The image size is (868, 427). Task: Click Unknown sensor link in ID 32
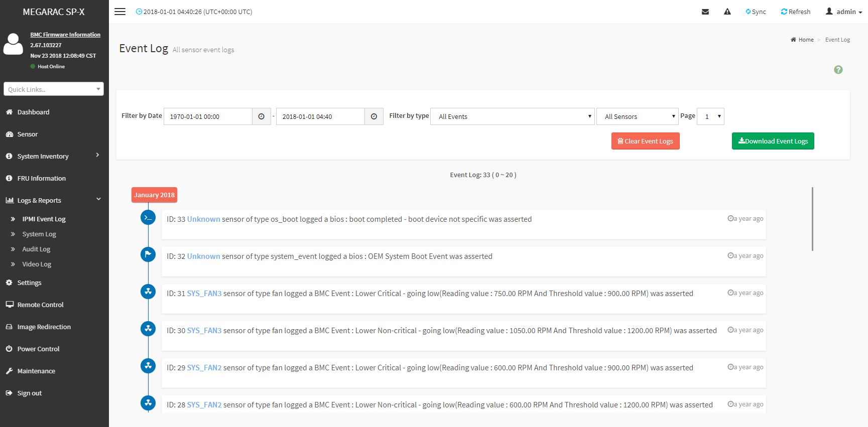(203, 256)
